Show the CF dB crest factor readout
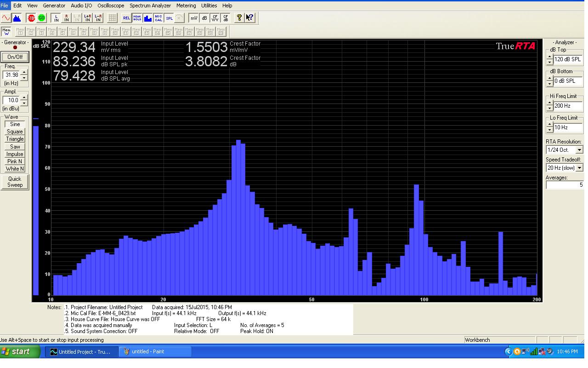 tap(226, 18)
